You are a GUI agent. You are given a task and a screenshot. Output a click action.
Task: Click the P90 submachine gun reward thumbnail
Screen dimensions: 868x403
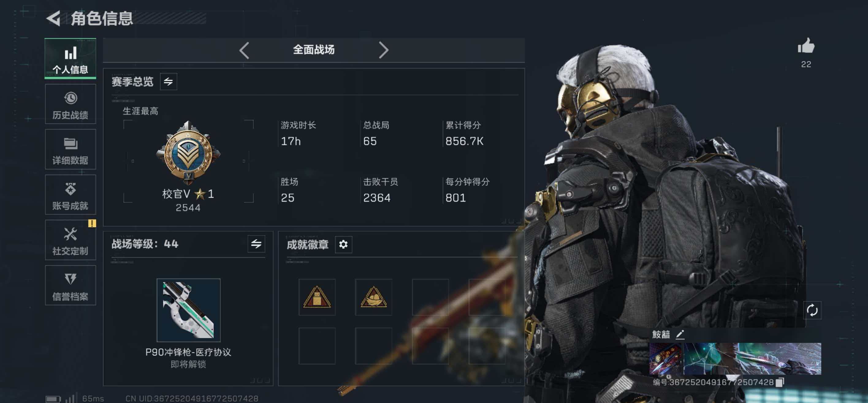(x=188, y=310)
